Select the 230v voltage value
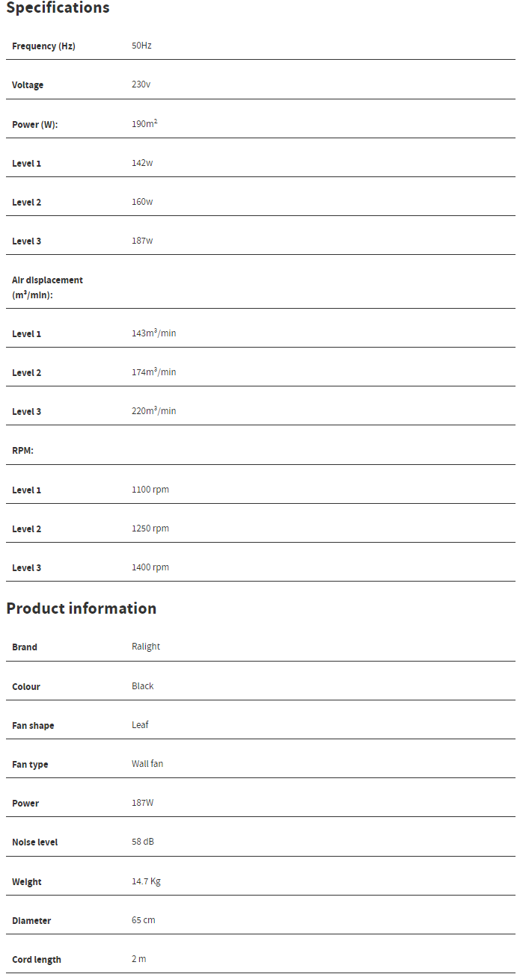523x980 pixels. pos(141,84)
